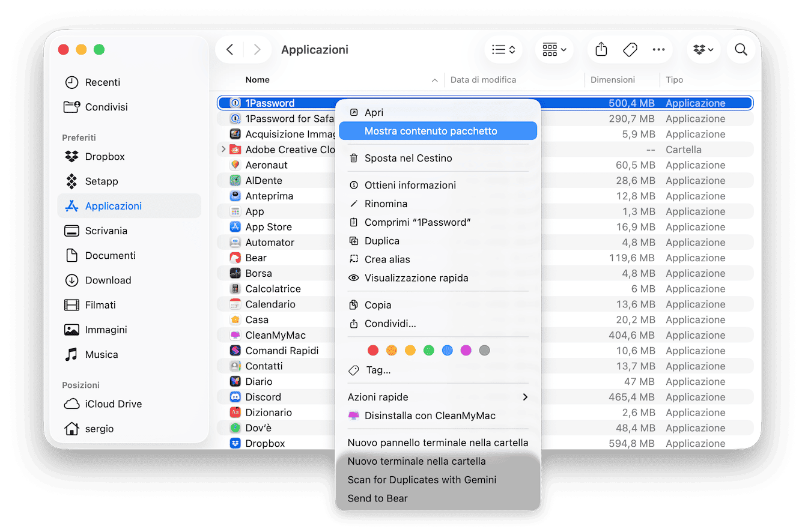The image size is (805, 532).
Task: Apply the purple color tag
Action: tap(466, 350)
